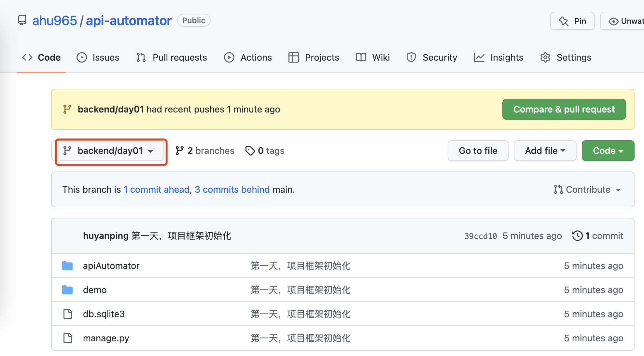Open repository Settings tab
Viewport: 644px width, 356px height.
[566, 57]
